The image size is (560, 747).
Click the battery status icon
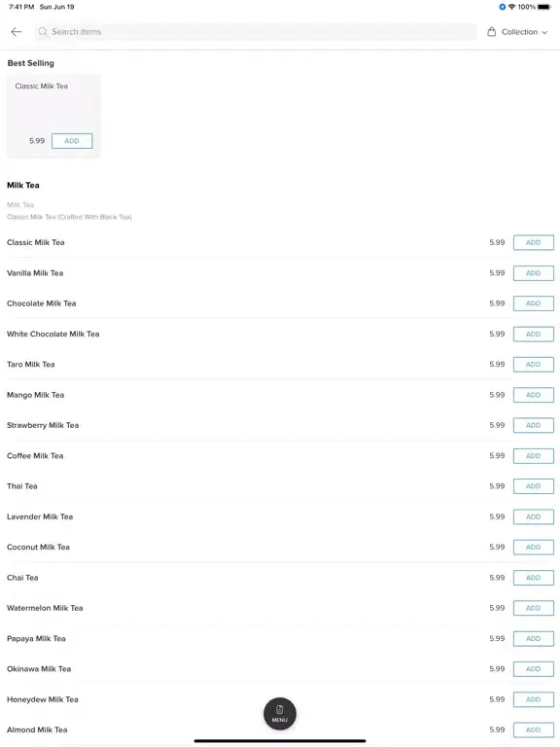pos(544,7)
